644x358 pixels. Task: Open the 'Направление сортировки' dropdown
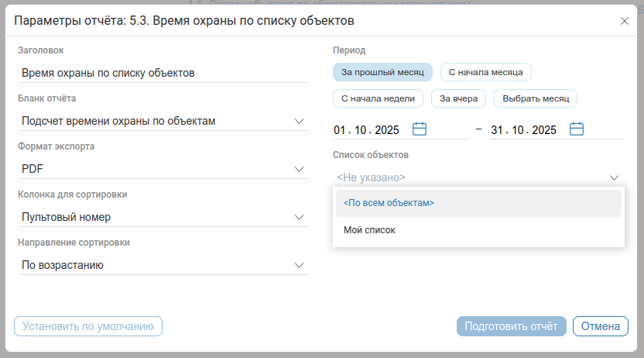[x=300, y=265]
